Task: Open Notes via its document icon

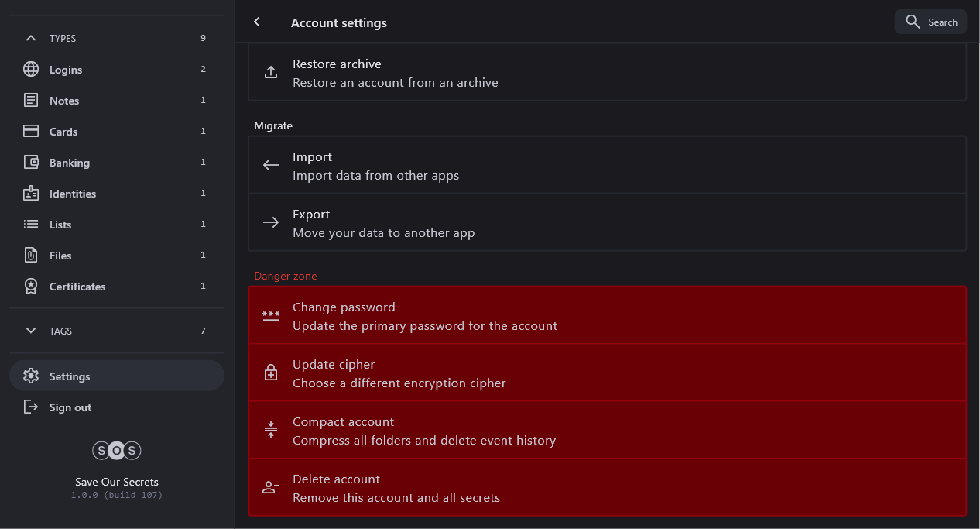Action: coord(31,101)
